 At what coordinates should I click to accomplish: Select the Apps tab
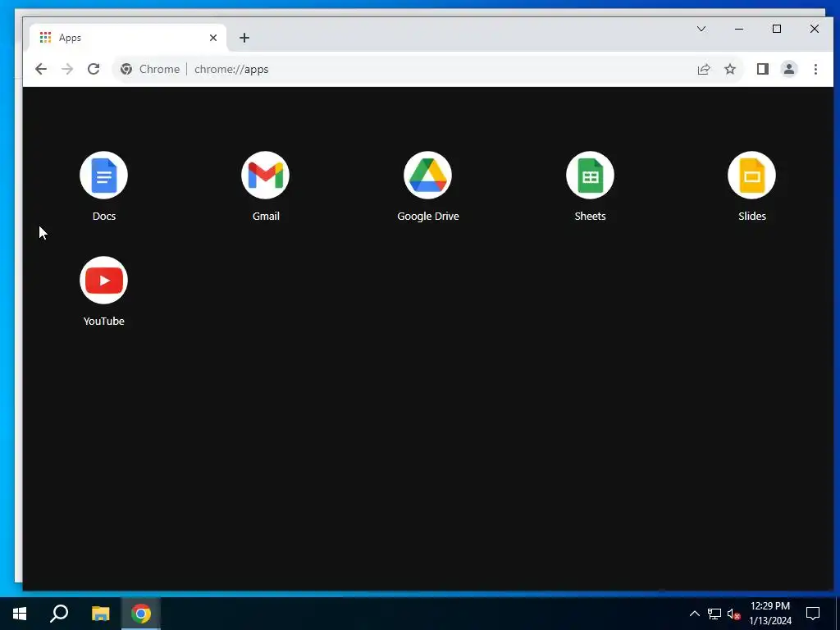[127, 38]
